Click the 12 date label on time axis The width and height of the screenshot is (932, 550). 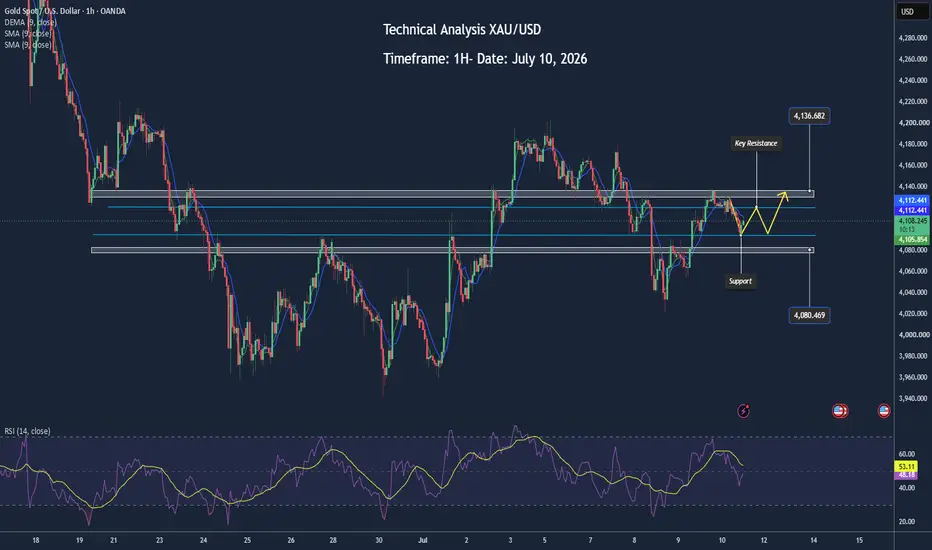tap(764, 540)
